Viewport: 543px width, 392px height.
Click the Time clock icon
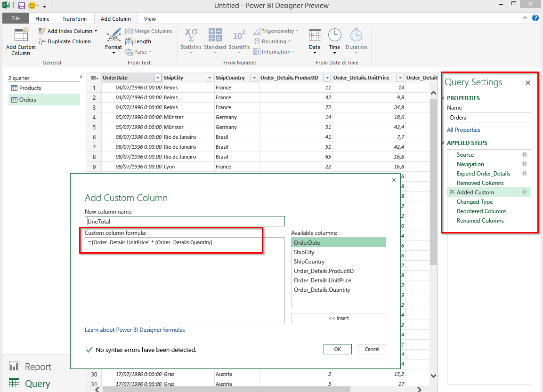(x=334, y=35)
